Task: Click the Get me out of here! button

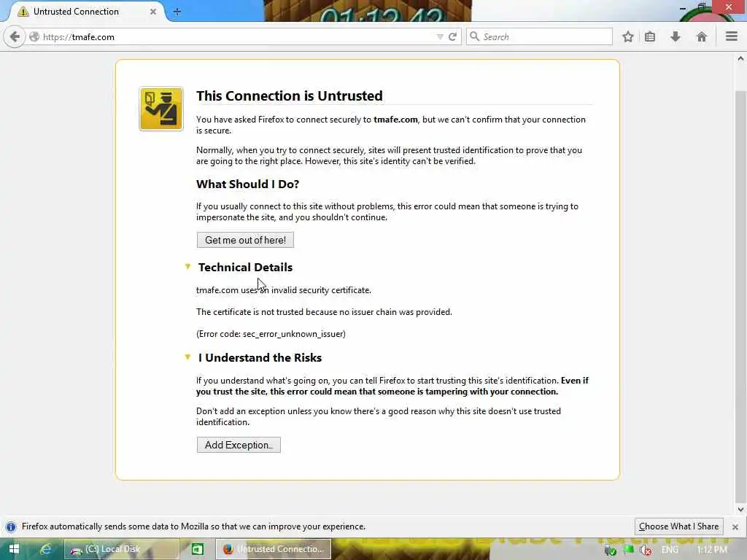Action: (x=245, y=240)
